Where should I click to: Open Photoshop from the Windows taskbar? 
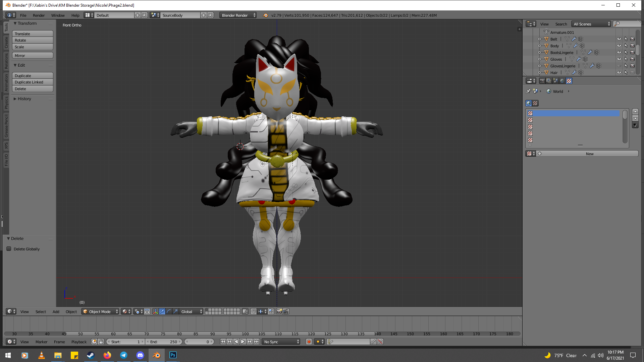(x=173, y=355)
